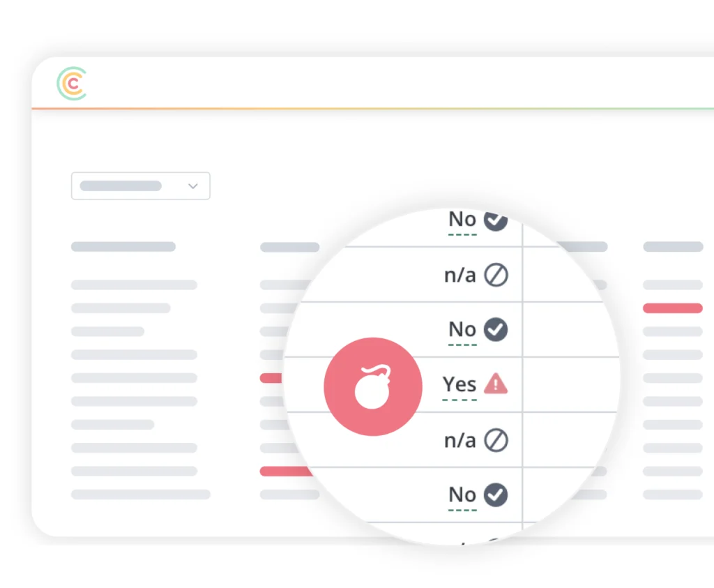Click the checkmark beside the topmost No

coord(496,220)
